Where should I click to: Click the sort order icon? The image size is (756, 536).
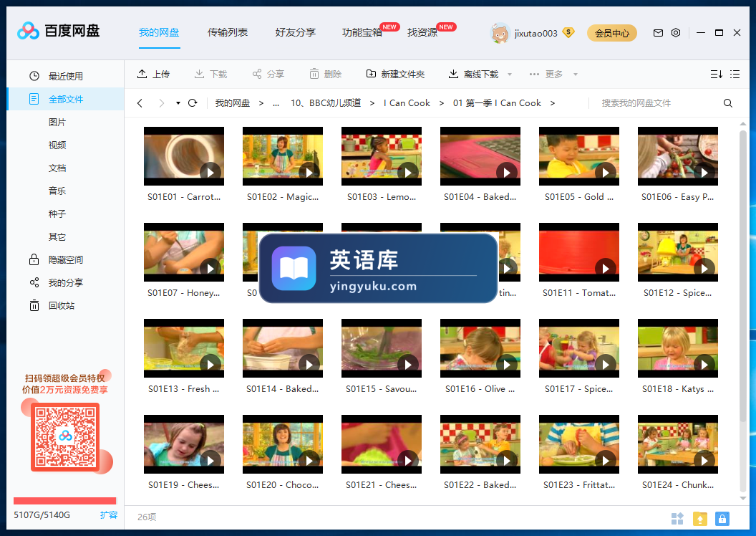717,74
